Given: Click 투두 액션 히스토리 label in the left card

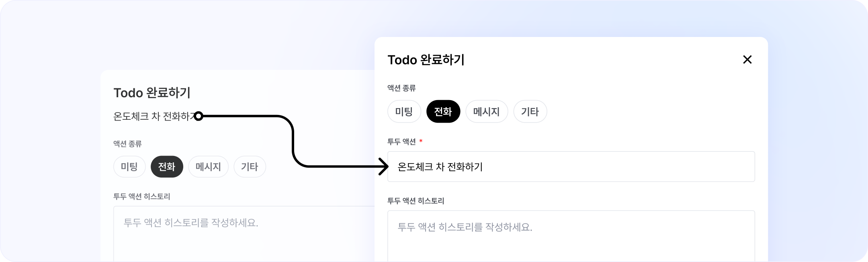Looking at the screenshot, I should (142, 196).
